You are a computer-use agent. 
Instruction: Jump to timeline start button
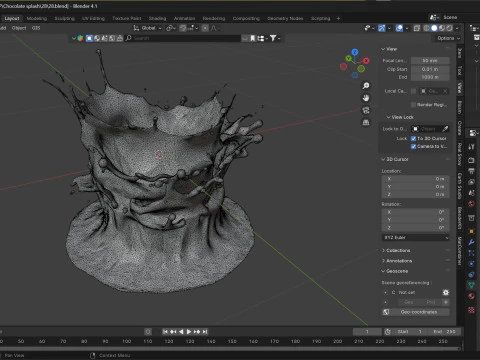pos(165,332)
